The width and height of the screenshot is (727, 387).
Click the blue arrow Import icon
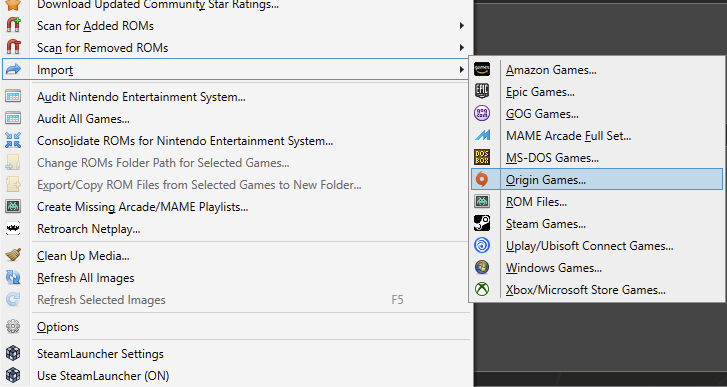[13, 70]
